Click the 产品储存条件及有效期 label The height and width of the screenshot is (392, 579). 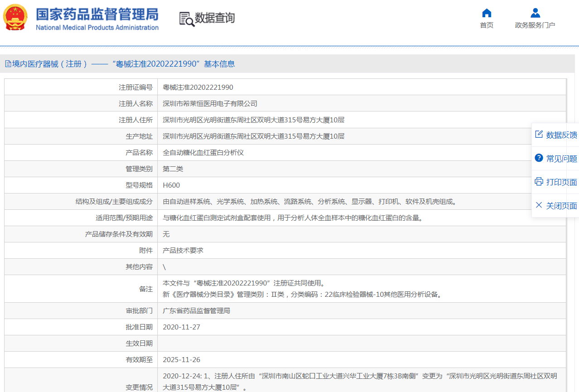pyautogui.click(x=119, y=234)
